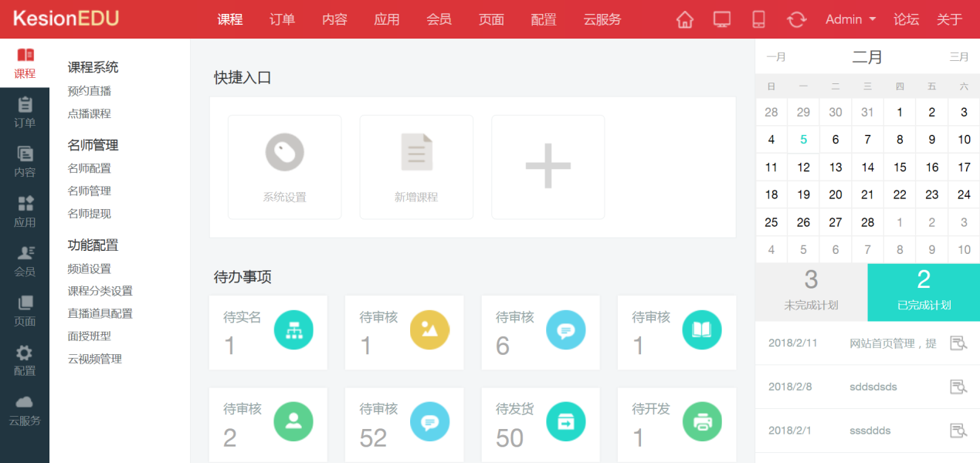980x463 pixels.
Task: Open 课程分类设置 in the sidebar
Action: (100, 291)
